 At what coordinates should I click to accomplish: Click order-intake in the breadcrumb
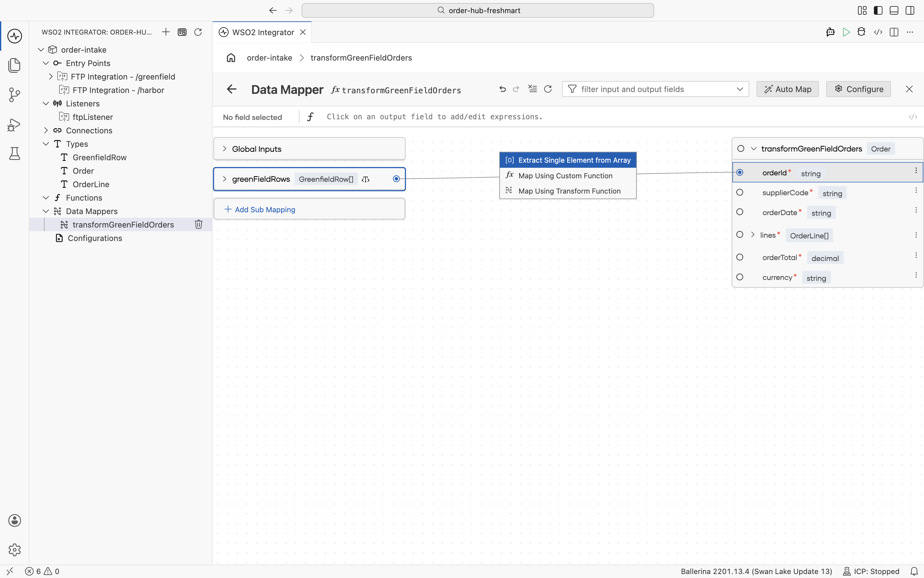(269, 58)
